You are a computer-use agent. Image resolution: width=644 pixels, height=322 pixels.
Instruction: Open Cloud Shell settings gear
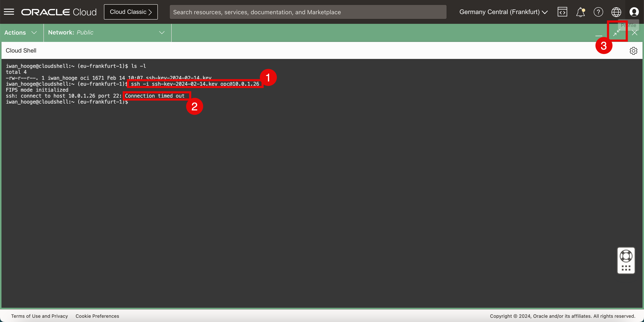[x=633, y=51]
